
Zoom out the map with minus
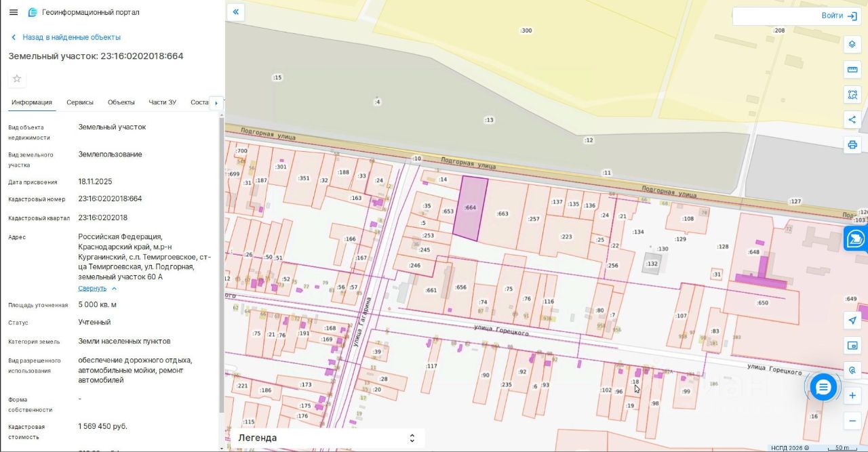pyautogui.click(x=852, y=421)
